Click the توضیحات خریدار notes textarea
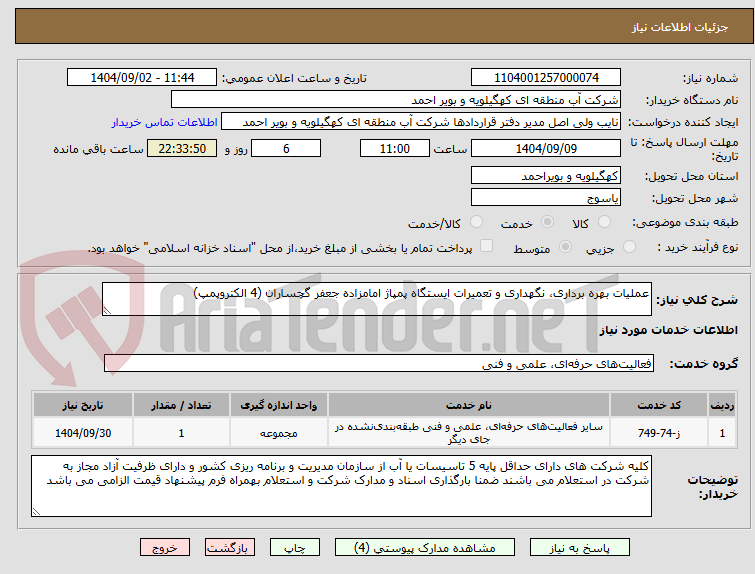This screenshot has width=755, height=574. (341, 486)
